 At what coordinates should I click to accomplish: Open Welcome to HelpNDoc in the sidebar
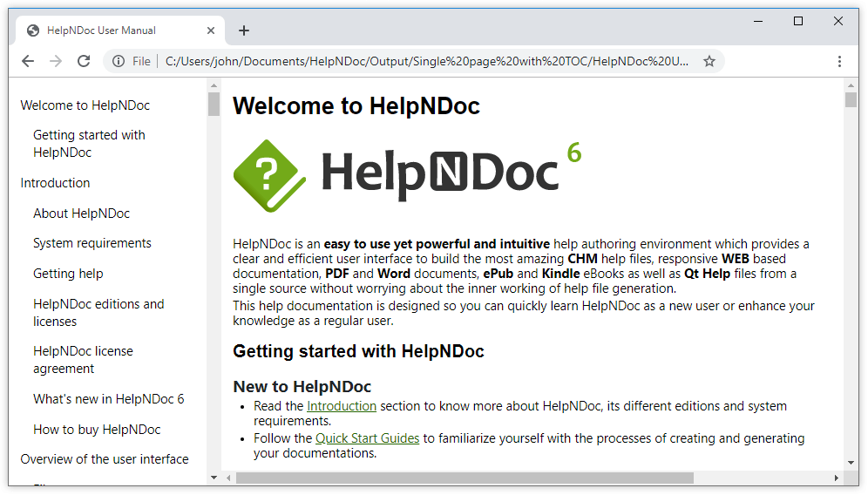(x=85, y=105)
